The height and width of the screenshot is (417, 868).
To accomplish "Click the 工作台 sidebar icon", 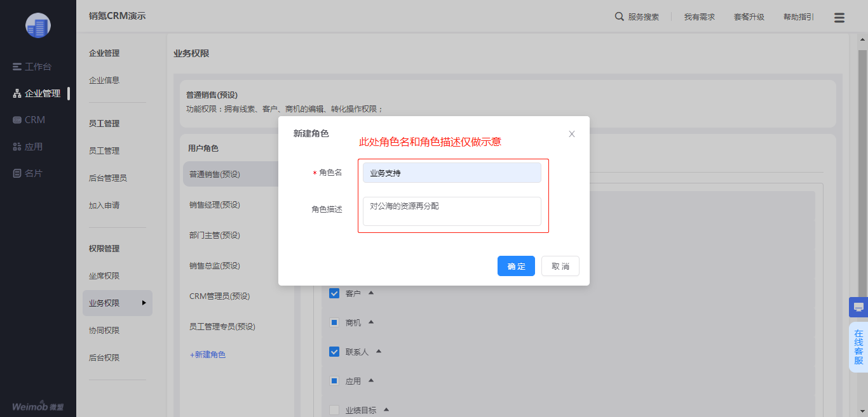I will tap(17, 67).
